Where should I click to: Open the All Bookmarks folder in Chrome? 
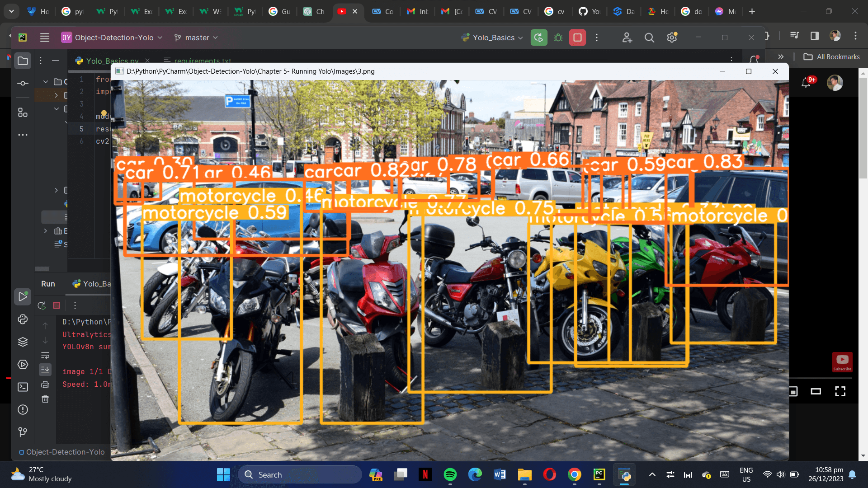[x=831, y=57]
